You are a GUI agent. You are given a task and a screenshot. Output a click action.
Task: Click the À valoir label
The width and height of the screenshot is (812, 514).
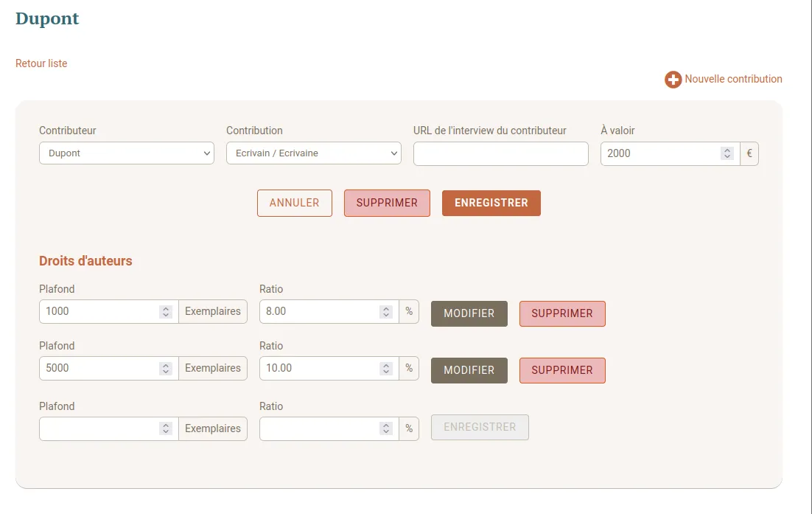pyautogui.click(x=617, y=131)
